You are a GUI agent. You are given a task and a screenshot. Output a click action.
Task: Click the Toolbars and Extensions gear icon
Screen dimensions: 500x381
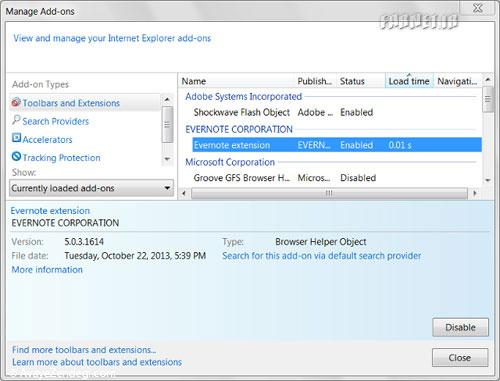16,102
